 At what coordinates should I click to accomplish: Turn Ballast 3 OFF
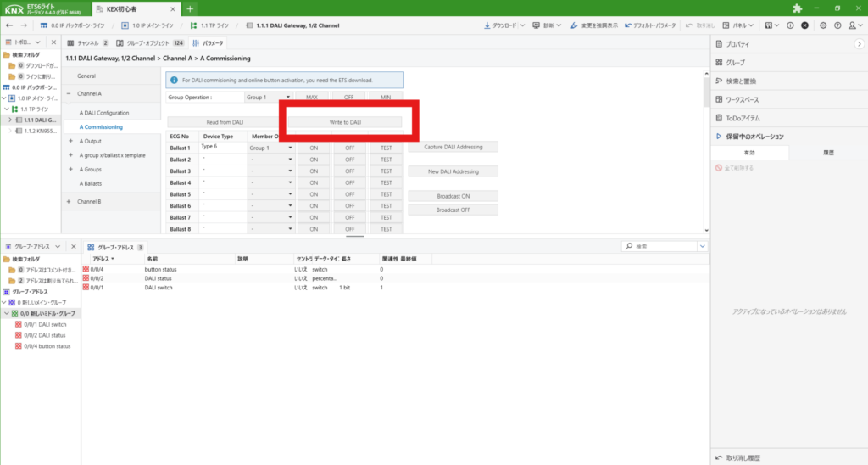tap(348, 171)
